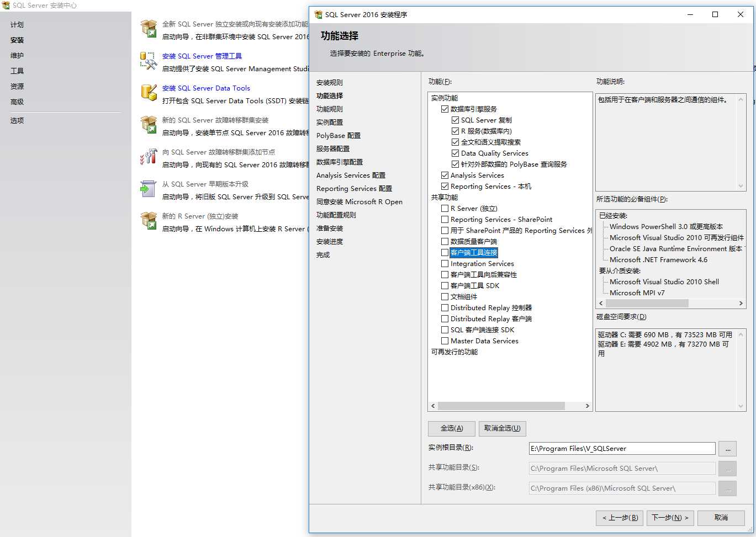Select Microsoft .NET Framework 4.6 entry
This screenshot has width=756, height=537.
pos(658,259)
